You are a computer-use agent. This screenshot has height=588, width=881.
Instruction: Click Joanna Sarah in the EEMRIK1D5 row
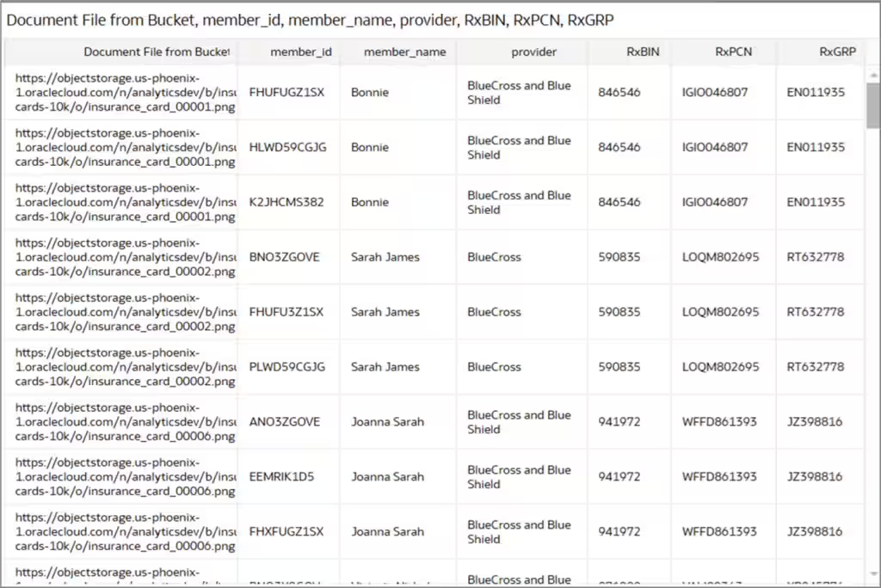coord(387,477)
